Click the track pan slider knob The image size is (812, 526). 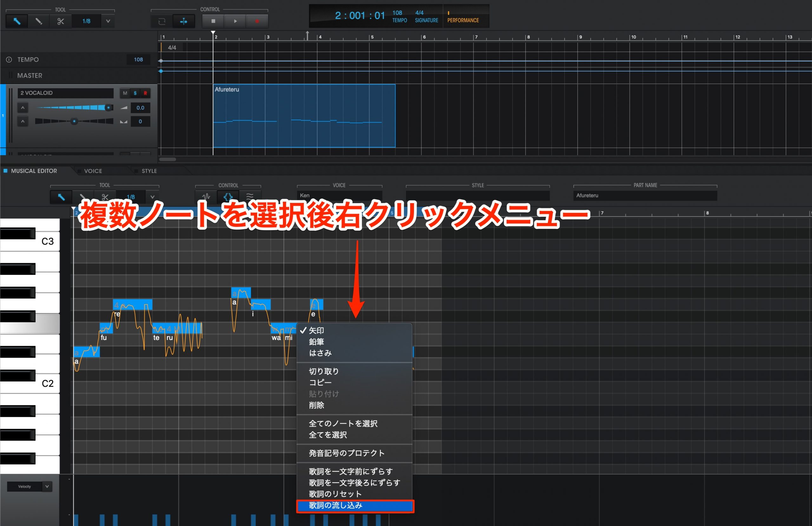[74, 121]
